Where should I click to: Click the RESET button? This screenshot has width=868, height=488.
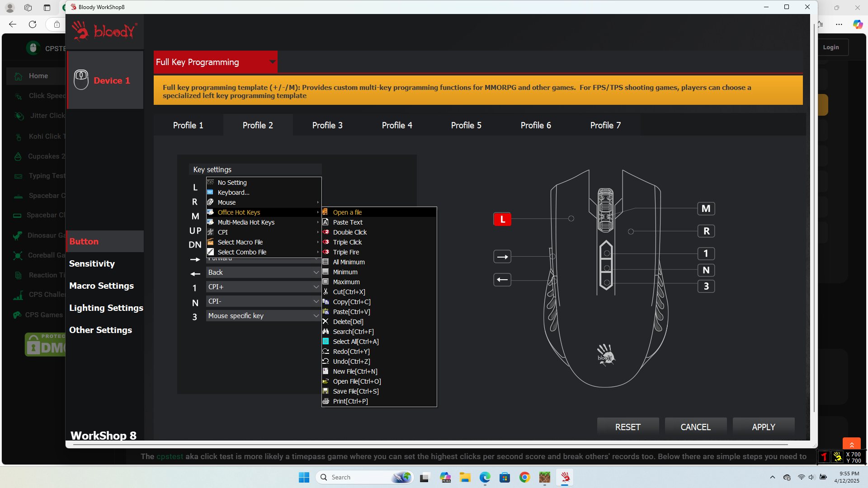[x=628, y=427]
